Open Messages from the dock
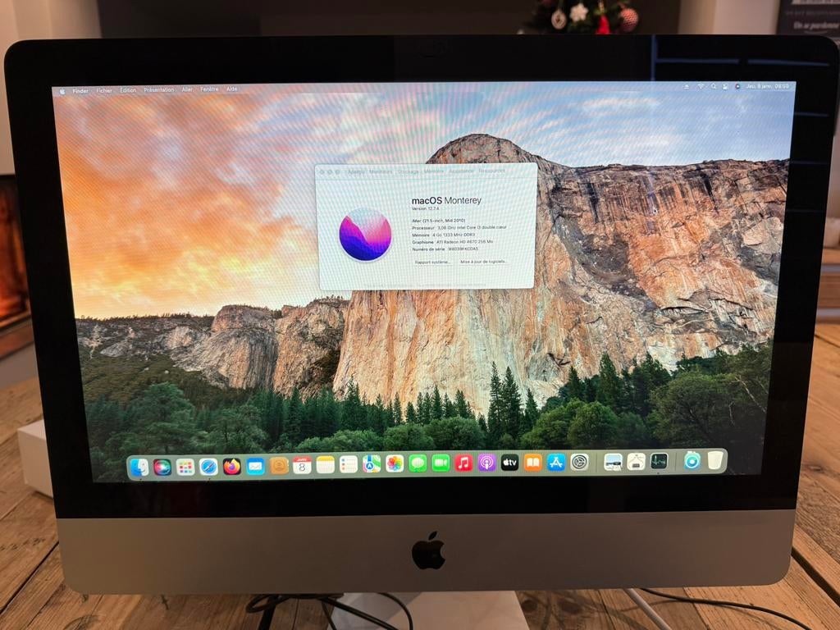 [418, 463]
